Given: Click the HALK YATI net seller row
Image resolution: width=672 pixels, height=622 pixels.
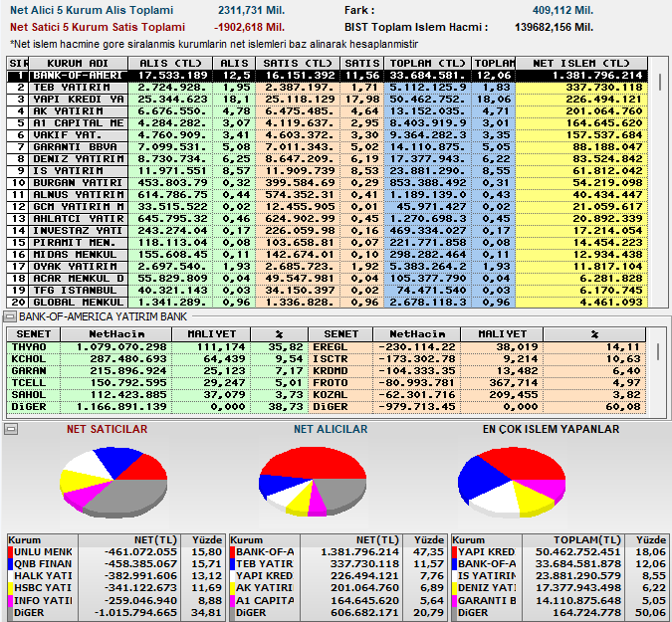Looking at the screenshot, I should [115, 576].
